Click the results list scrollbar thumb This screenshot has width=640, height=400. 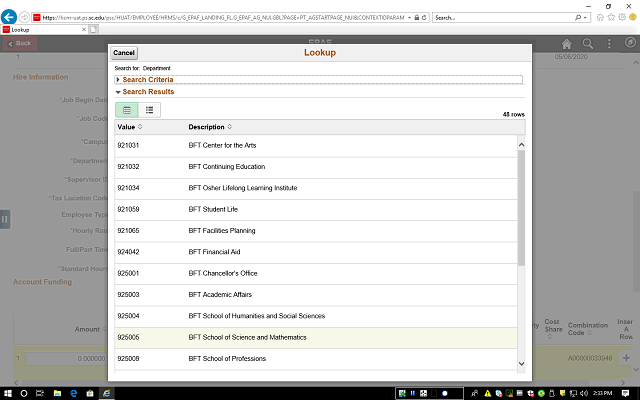[x=521, y=208]
